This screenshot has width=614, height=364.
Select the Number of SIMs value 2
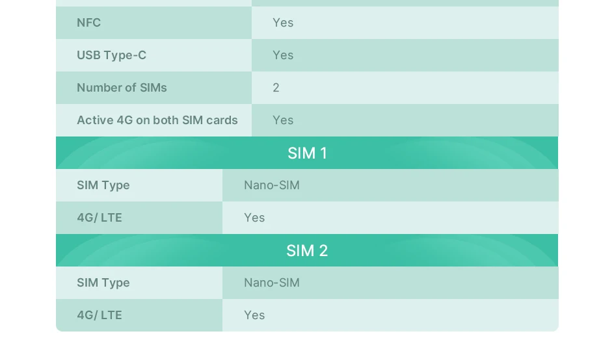(x=405, y=88)
